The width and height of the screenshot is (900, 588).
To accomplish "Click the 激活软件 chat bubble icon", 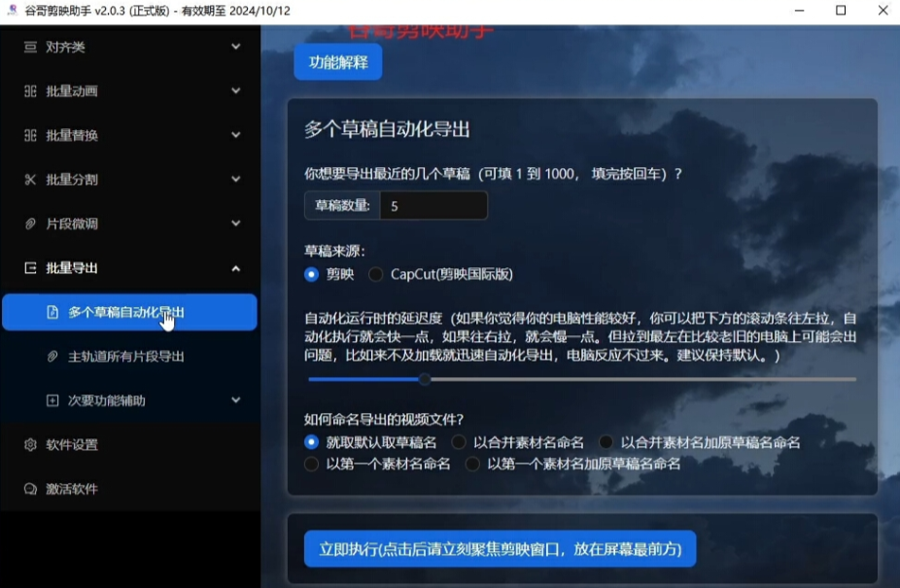I will (30, 489).
